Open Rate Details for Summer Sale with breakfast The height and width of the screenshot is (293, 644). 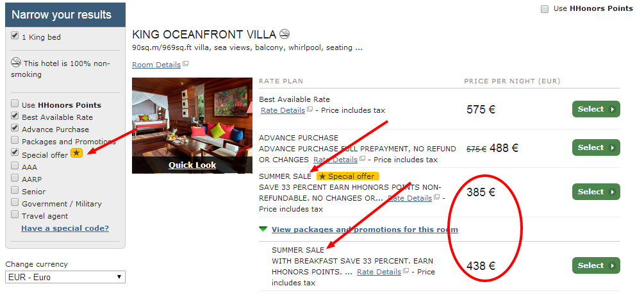click(x=379, y=272)
